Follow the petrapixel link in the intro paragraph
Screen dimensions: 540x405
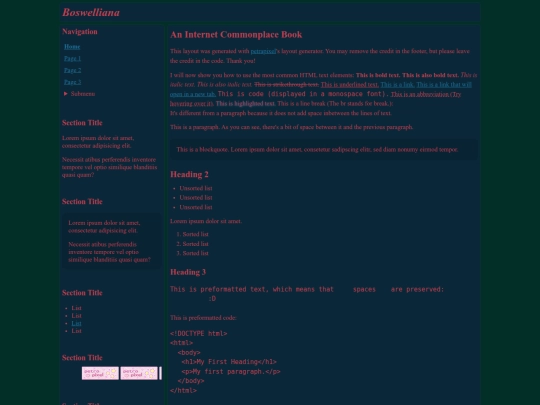click(x=263, y=51)
